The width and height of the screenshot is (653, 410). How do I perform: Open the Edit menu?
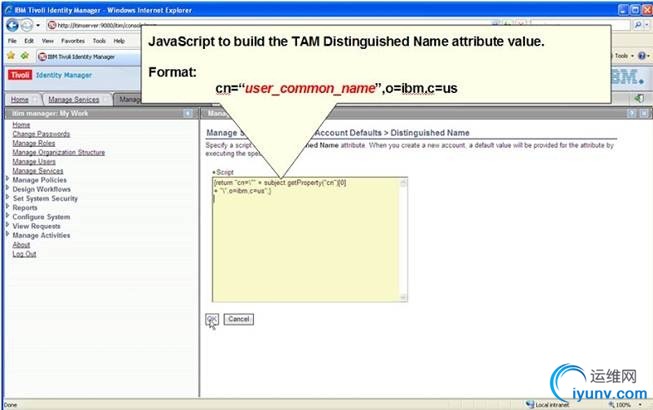(x=29, y=41)
